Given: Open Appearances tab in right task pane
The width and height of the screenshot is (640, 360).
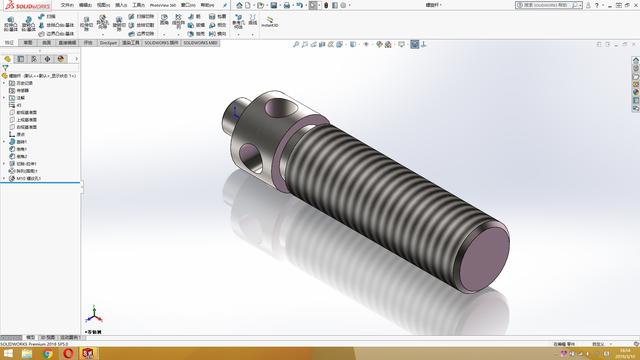Looking at the screenshot, I should point(636,92).
